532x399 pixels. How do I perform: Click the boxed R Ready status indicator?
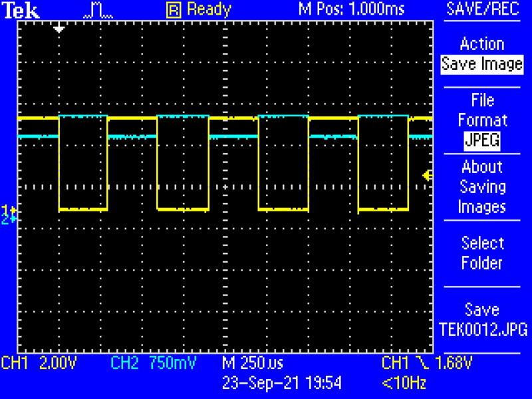pyautogui.click(x=198, y=9)
